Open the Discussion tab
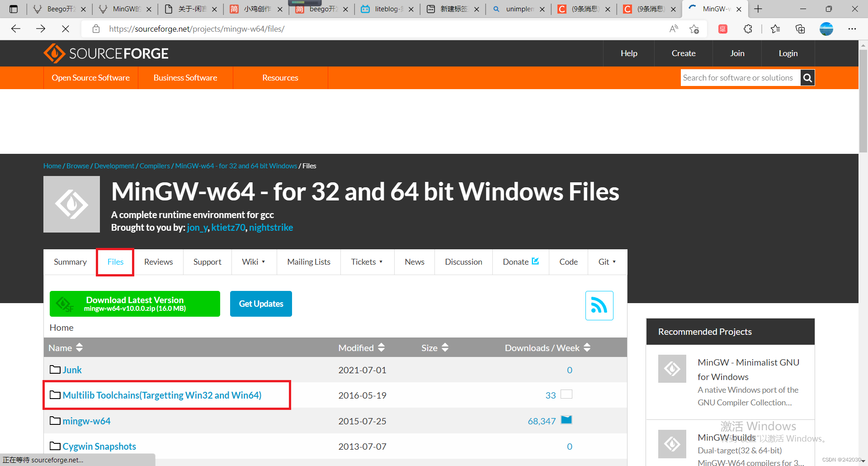Screen dimensions: 868x466 click(x=463, y=262)
